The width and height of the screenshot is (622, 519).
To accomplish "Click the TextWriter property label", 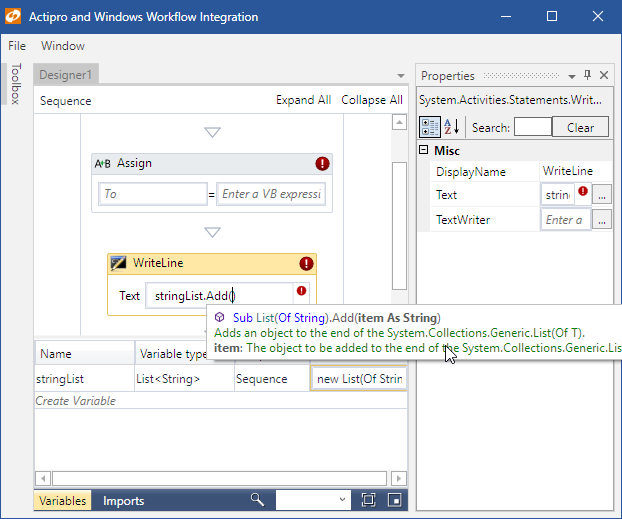I will click(x=463, y=220).
